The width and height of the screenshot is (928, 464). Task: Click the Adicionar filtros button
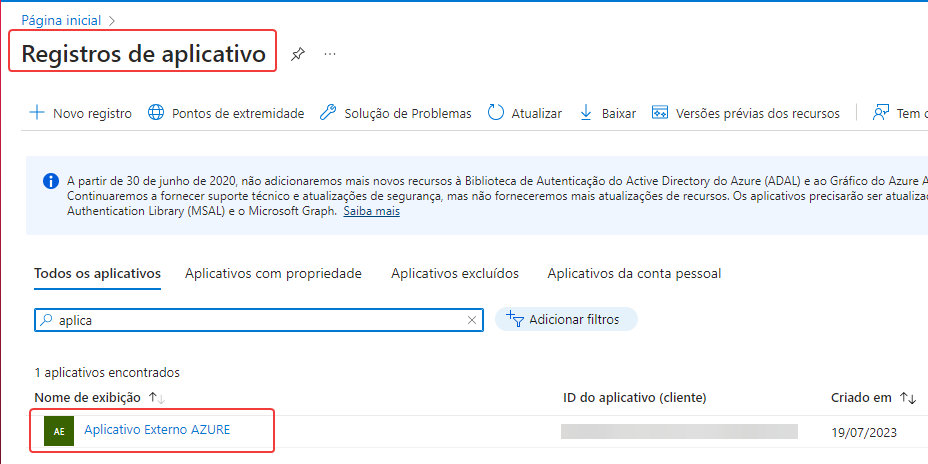pyautogui.click(x=566, y=320)
